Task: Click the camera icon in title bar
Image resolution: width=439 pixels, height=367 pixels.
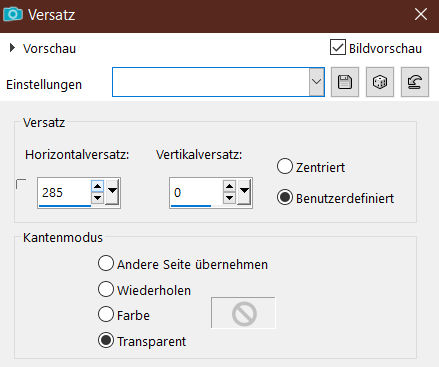Action: point(13,14)
